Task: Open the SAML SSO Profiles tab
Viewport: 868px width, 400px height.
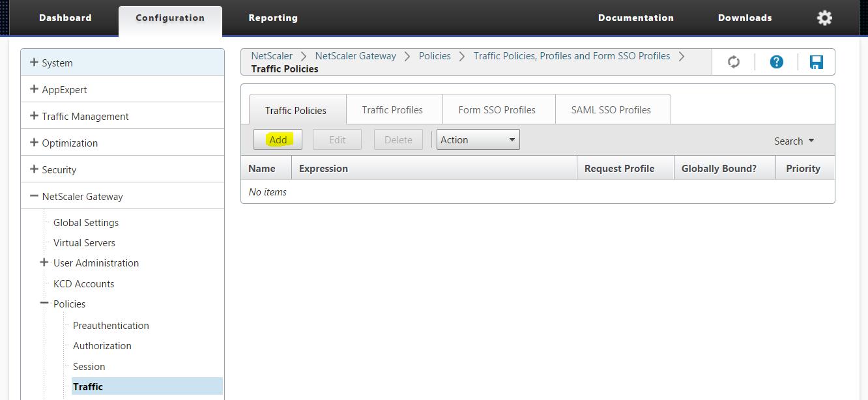Action: tap(611, 109)
